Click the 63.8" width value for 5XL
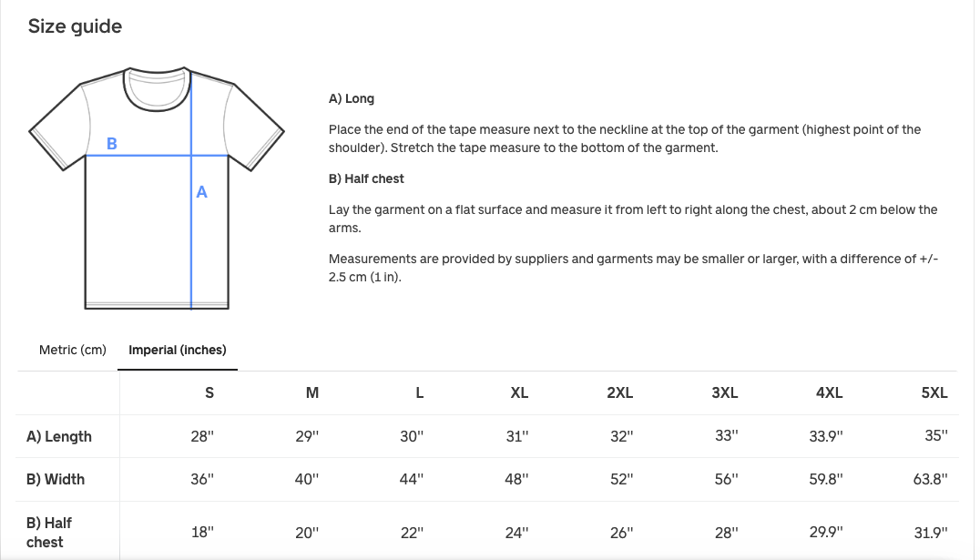The height and width of the screenshot is (560, 980). 930,479
